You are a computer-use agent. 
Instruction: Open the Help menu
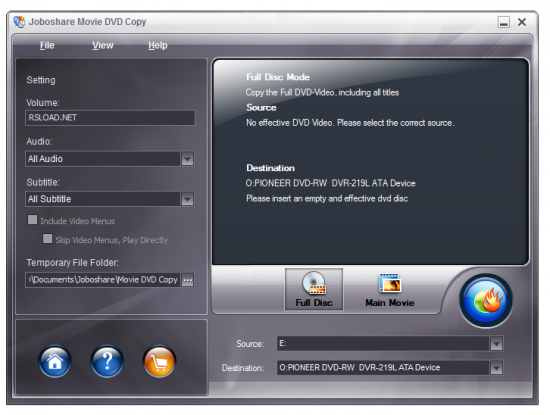tap(158, 45)
